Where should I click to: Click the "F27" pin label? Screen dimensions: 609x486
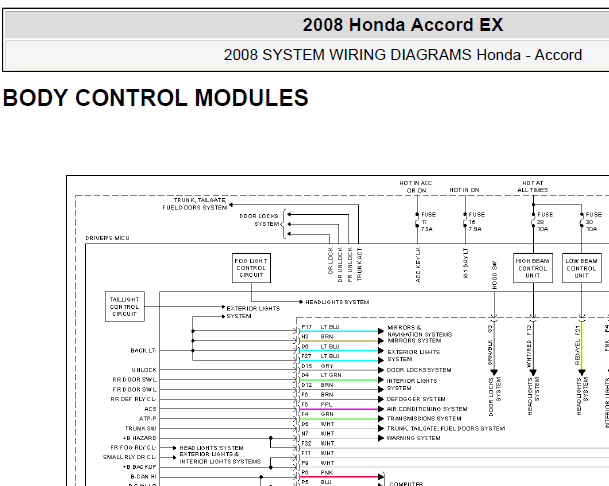pos(306,356)
